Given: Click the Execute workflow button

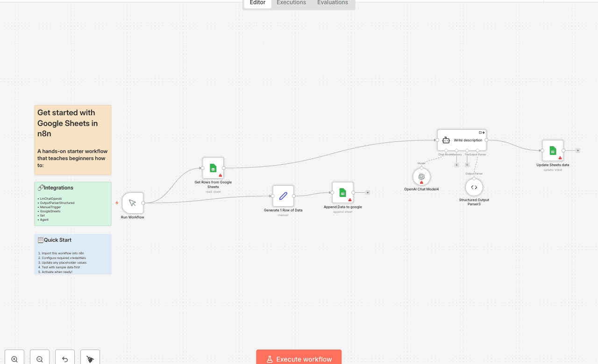Looking at the screenshot, I should click(299, 358).
